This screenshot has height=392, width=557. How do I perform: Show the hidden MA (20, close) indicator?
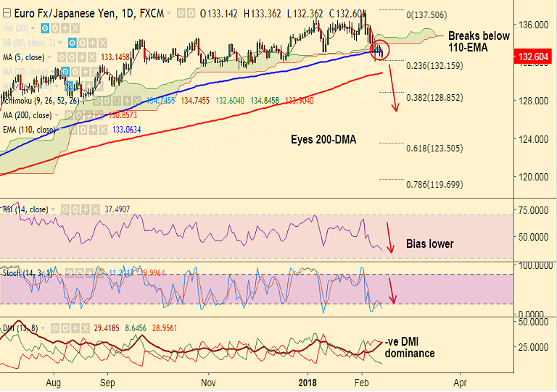[65, 72]
